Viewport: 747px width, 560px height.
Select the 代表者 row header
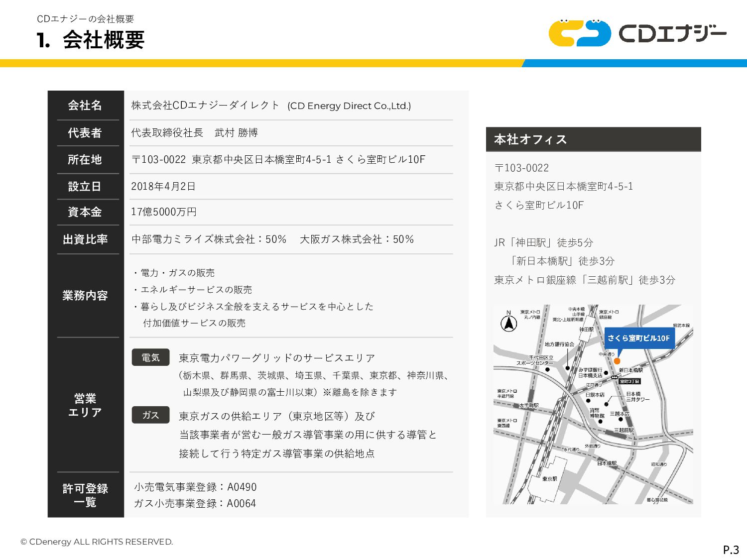point(85,133)
